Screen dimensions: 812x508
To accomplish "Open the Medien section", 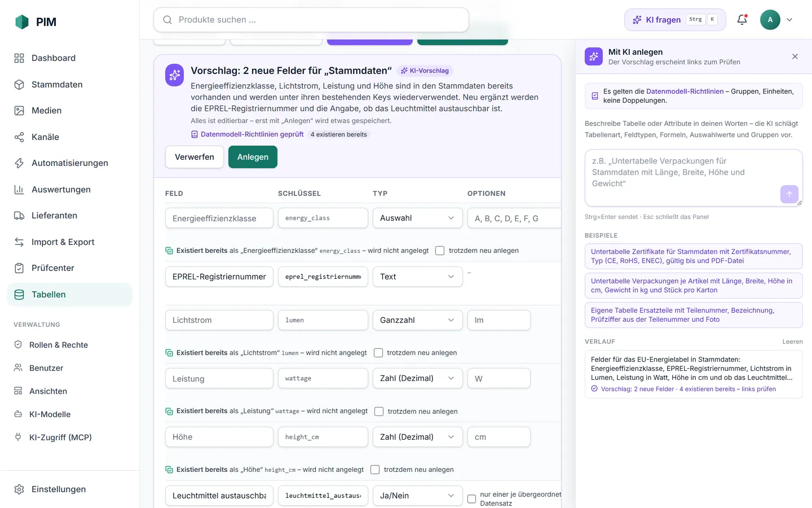I will 70,111.
